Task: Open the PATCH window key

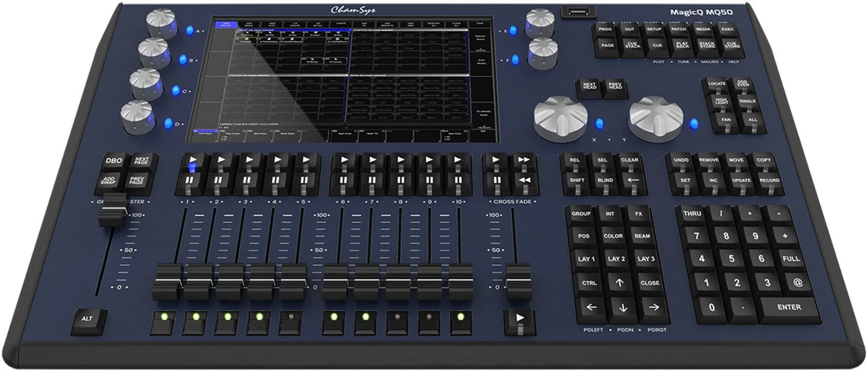Action: [x=678, y=29]
